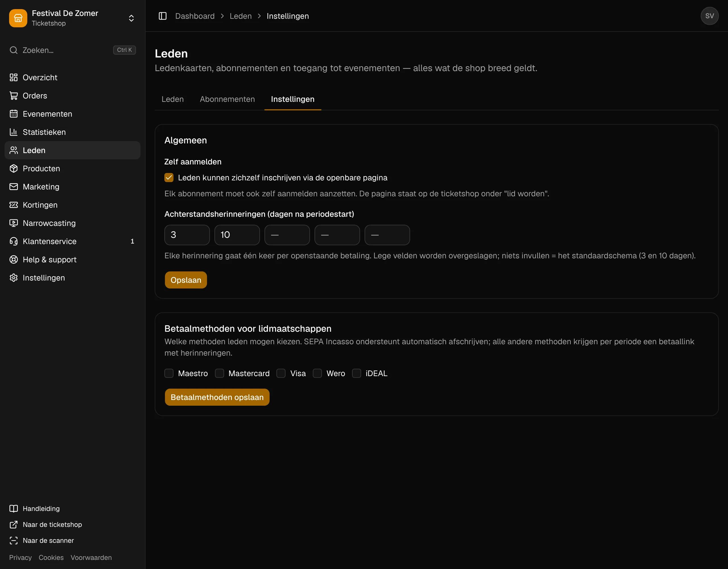Click the Naar de scanner icon
The height and width of the screenshot is (569, 728).
tap(14, 541)
